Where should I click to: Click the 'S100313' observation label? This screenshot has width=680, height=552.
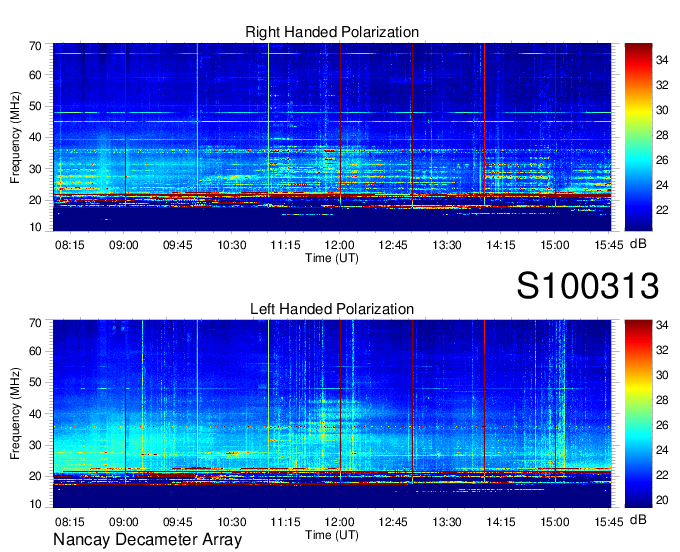[x=588, y=286]
